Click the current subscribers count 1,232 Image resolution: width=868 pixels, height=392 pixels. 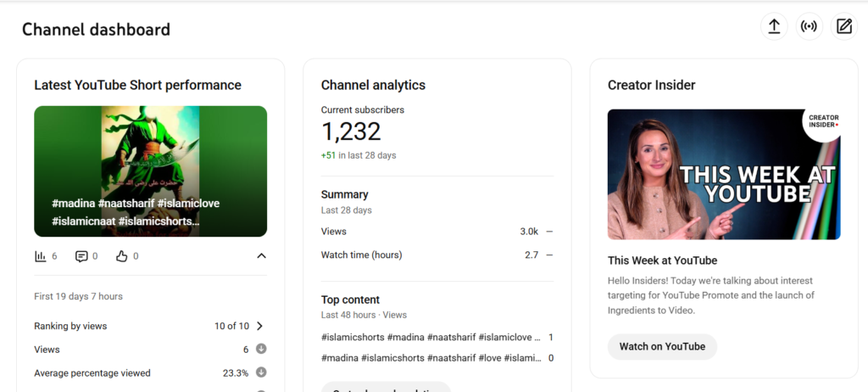pyautogui.click(x=351, y=132)
